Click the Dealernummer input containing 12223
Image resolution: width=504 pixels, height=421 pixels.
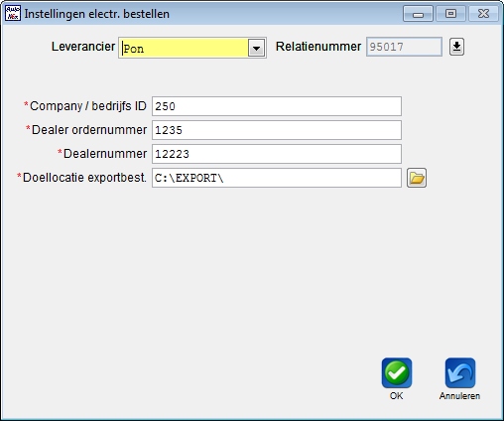(x=277, y=154)
